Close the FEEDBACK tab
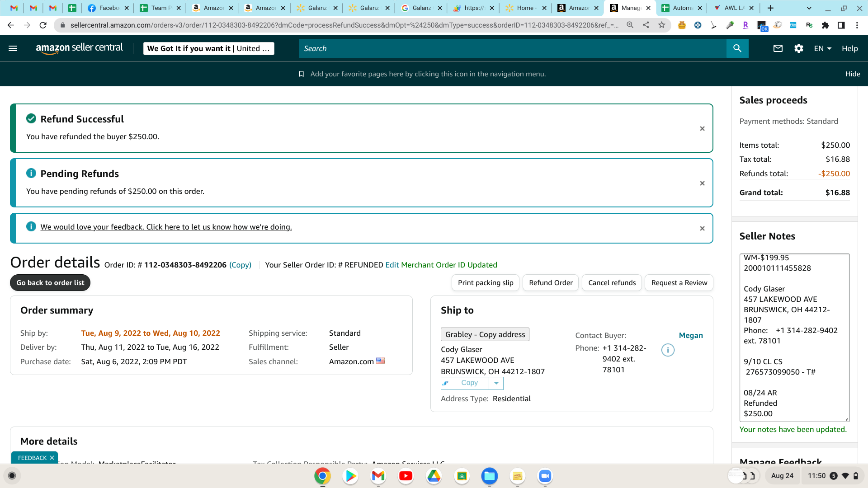Viewport: 868px width, 488px height. [52, 458]
